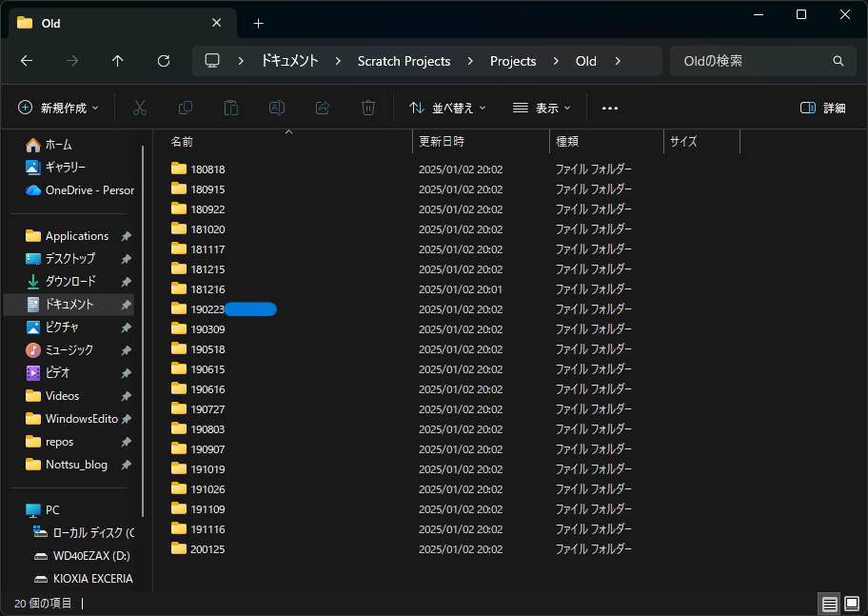Navigate back with the left arrow
Screen dimensions: 868x616
[27, 61]
